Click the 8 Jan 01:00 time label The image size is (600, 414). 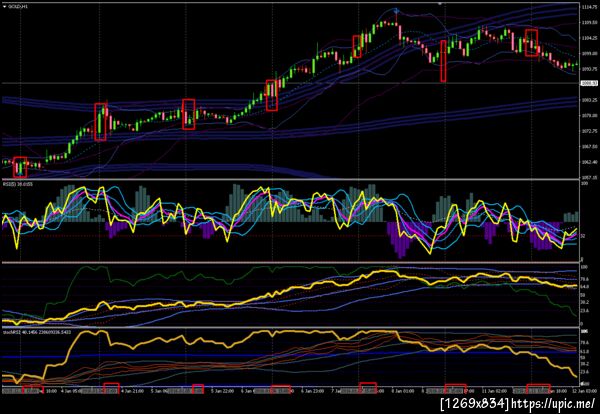(403, 391)
